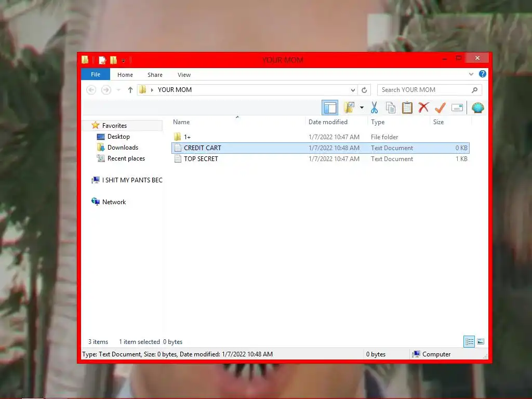Toggle the navigation pane layout button
Viewport: 532px width, 399px height.
click(x=329, y=108)
